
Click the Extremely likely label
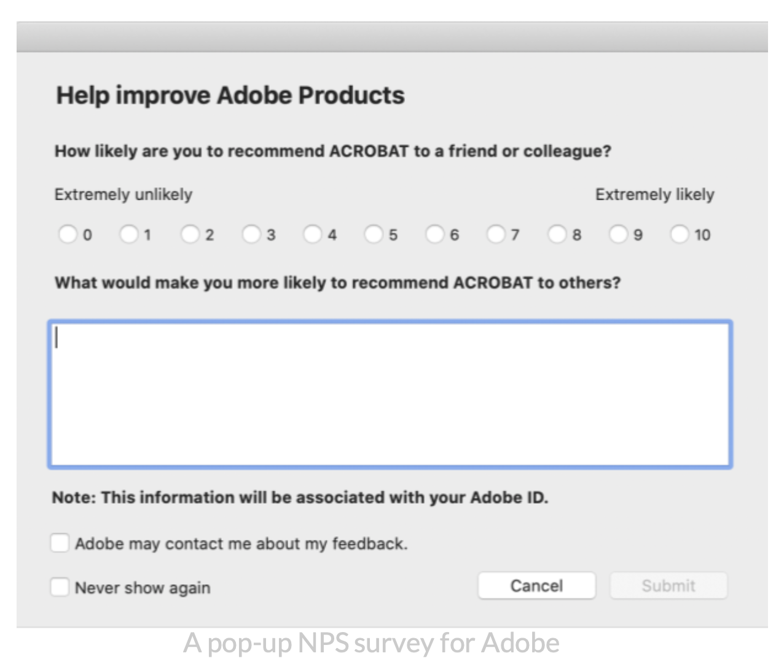pos(654,195)
